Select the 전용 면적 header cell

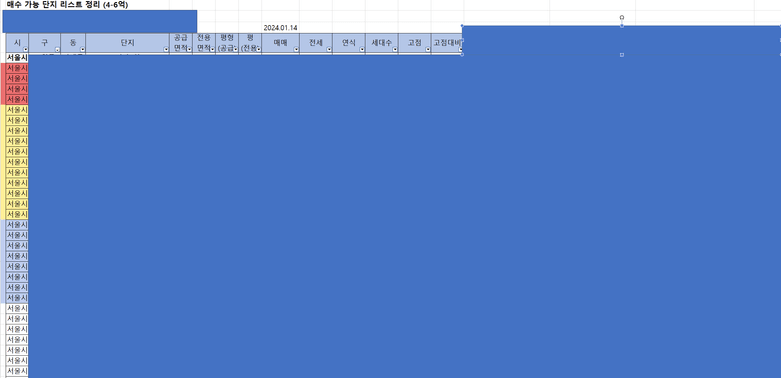pyautogui.click(x=204, y=43)
